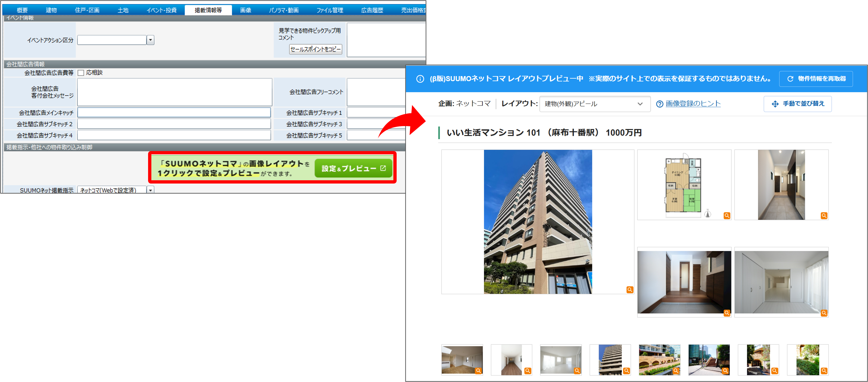The height and width of the screenshot is (382, 868).
Task: Click the 会社間広告メインキャッチ input field
Action: 174,113
